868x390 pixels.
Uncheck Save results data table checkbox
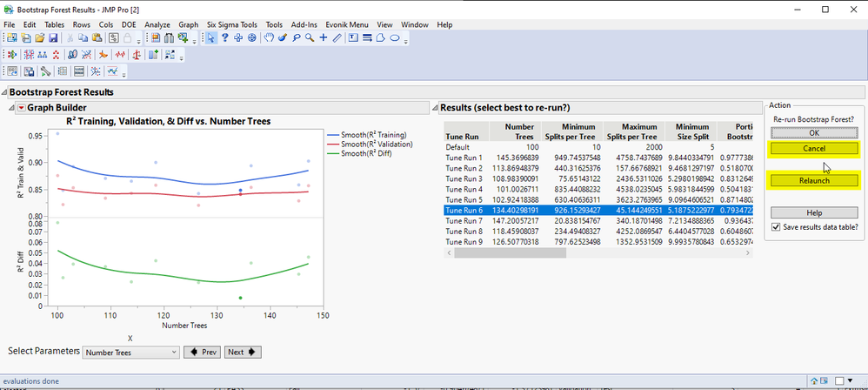[x=777, y=227]
